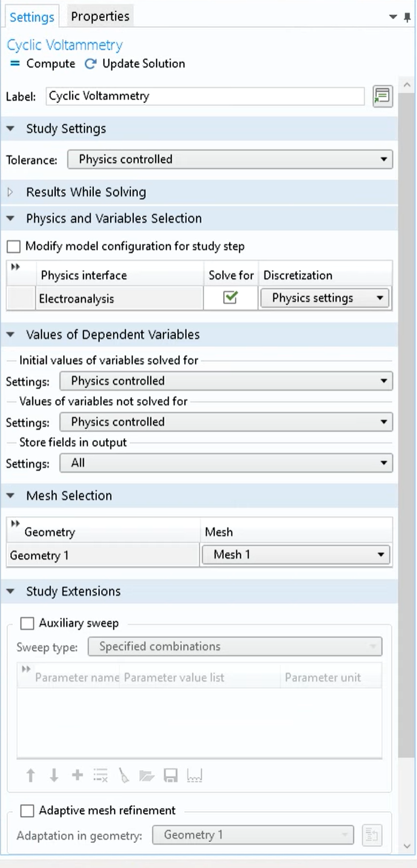Open the Tolerance dropdown
This screenshot has width=417, height=868.
pos(230,160)
